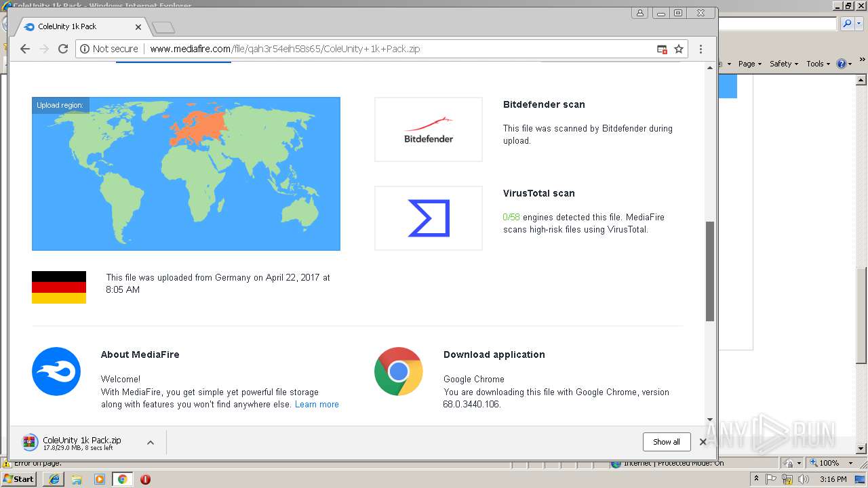868x488 pixels.
Task: Click the Chrome page scrollbar thumb
Action: pyautogui.click(x=710, y=271)
